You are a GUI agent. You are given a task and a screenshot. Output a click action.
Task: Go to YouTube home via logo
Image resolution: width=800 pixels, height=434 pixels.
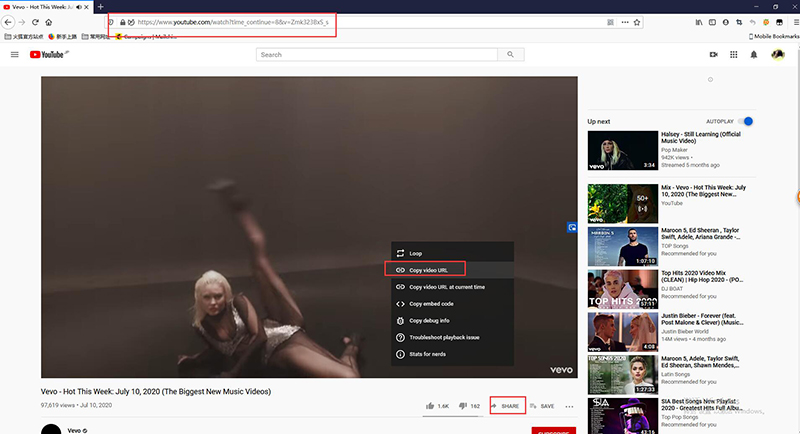pyautogui.click(x=46, y=55)
